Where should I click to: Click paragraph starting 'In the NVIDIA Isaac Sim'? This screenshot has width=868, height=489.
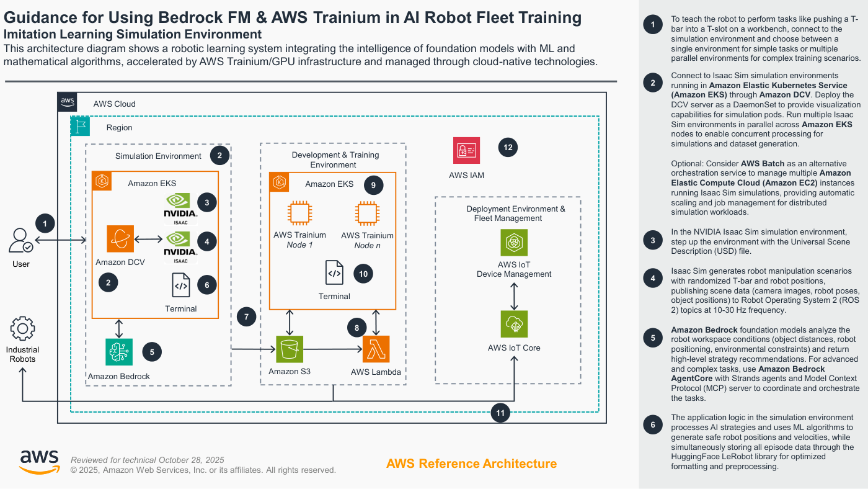(x=761, y=241)
